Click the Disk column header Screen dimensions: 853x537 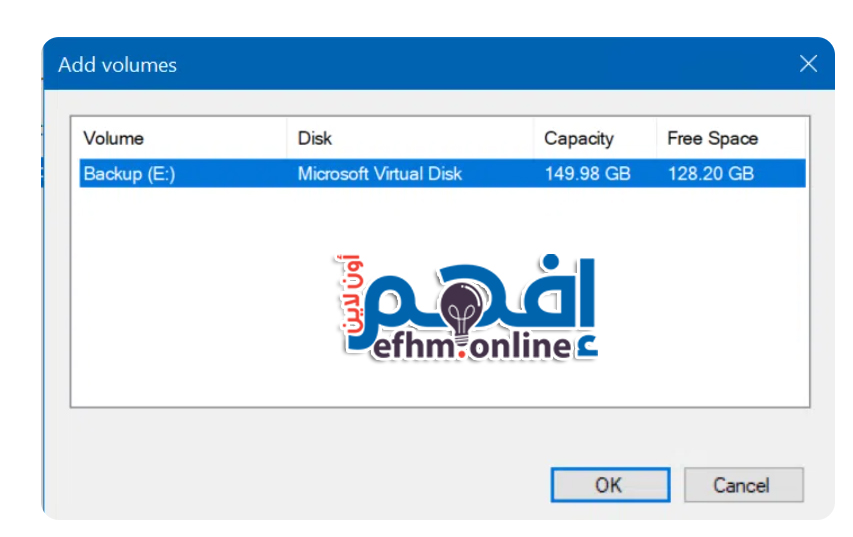(x=315, y=139)
